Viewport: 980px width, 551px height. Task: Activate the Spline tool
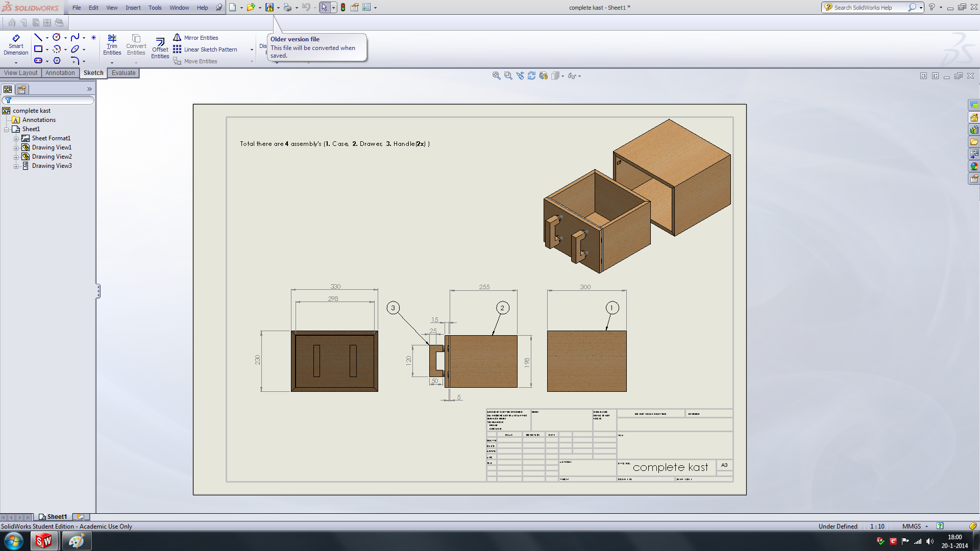[x=75, y=37]
